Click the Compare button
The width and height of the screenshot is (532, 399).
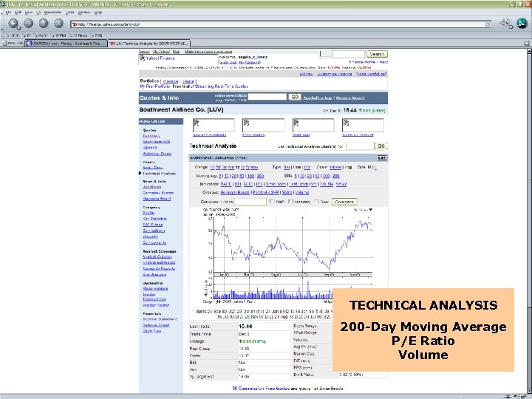(344, 202)
